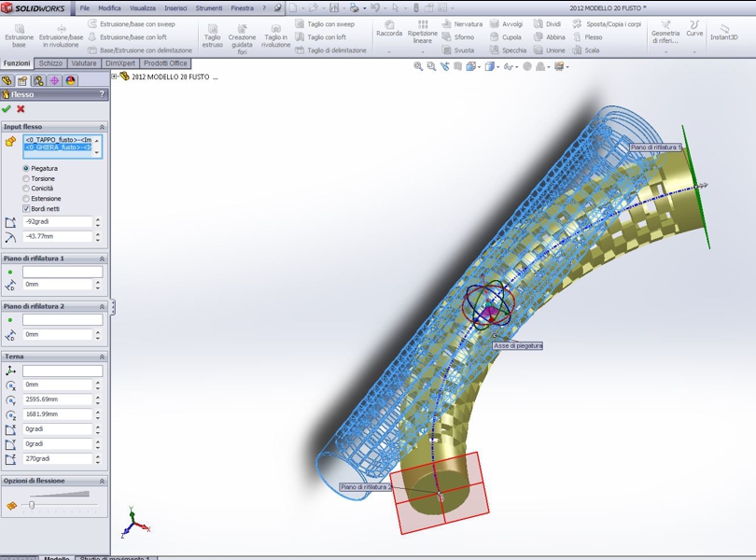
Task: Click the 270gradi rotation field
Action: pos(57,458)
